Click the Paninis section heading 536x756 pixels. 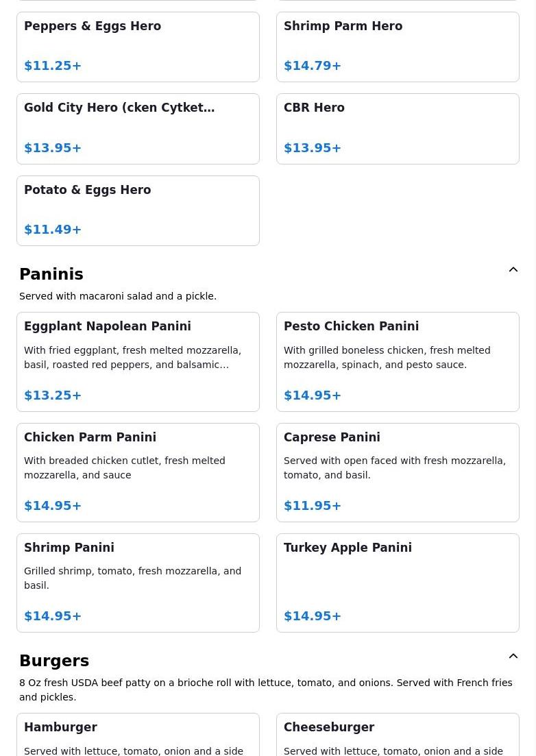pos(51,274)
